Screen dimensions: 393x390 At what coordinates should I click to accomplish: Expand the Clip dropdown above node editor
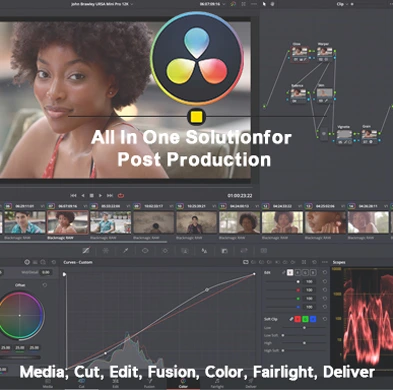coord(341,4)
